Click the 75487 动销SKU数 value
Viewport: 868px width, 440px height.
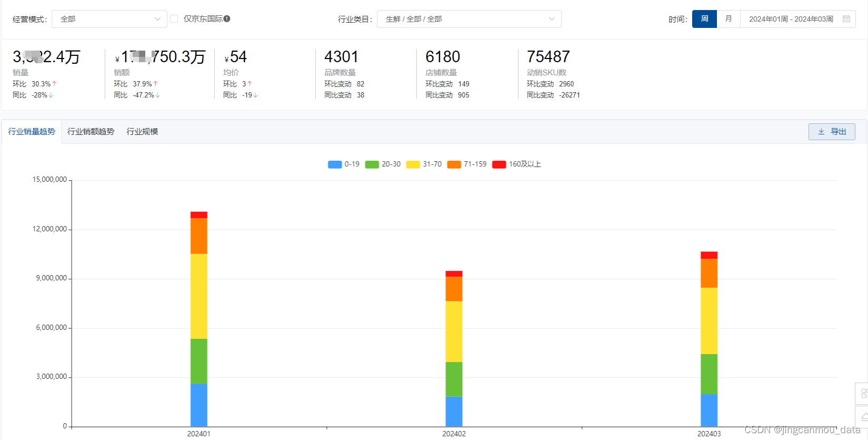coord(548,57)
